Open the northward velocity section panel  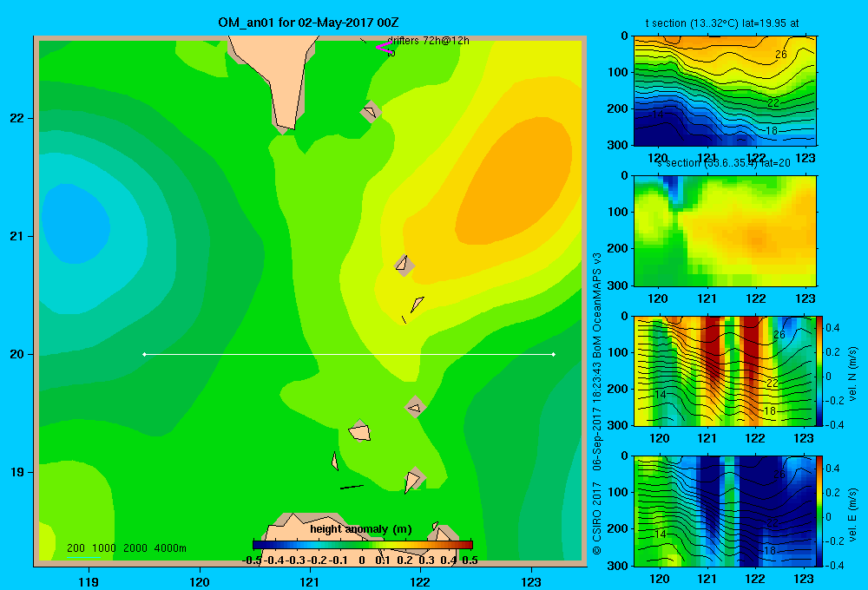(725, 370)
